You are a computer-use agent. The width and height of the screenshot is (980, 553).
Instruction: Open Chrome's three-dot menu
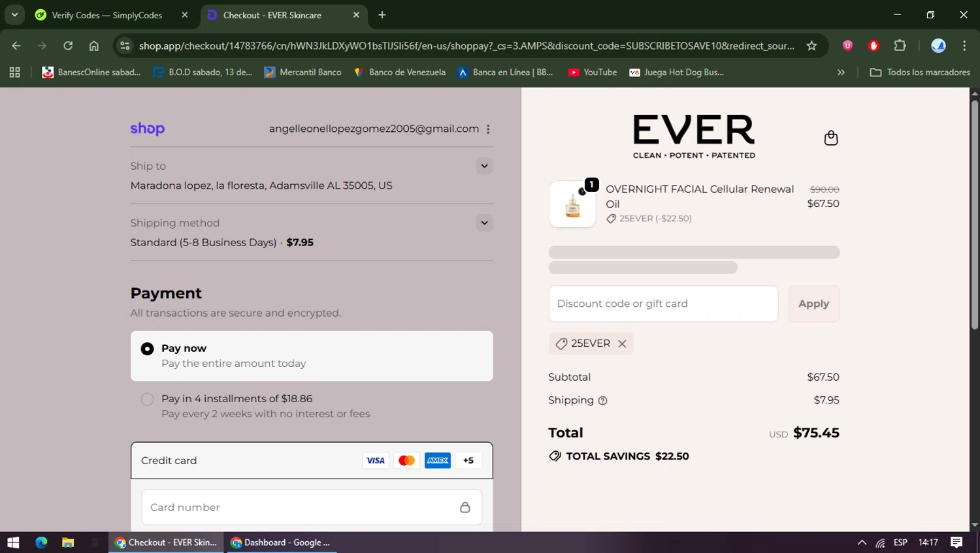(964, 46)
